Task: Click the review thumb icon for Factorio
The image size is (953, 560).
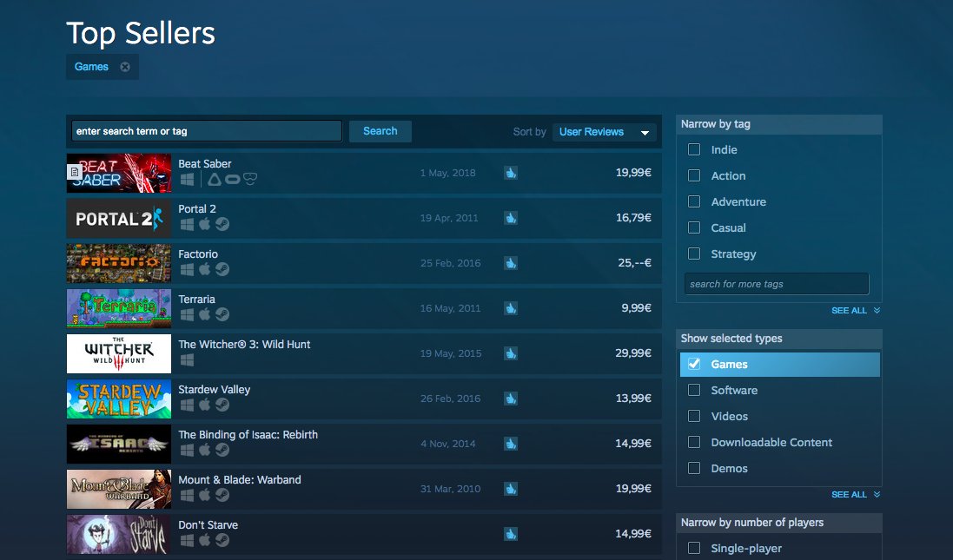Action: point(511,263)
